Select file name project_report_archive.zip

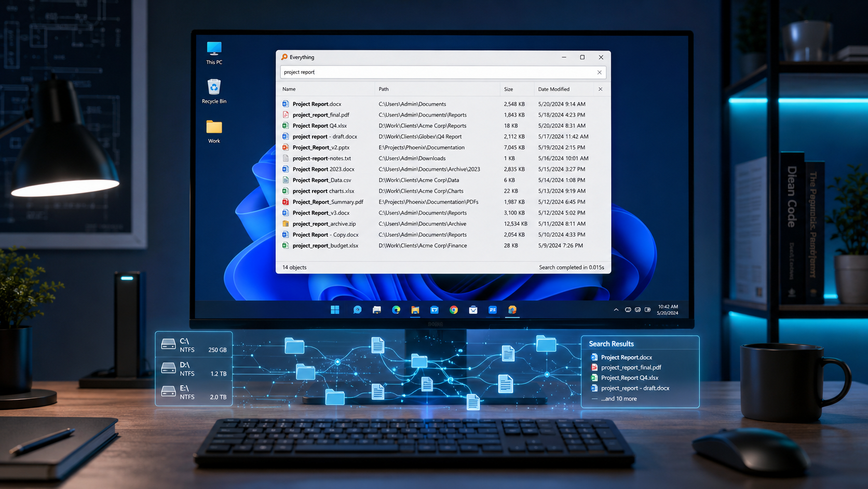click(x=324, y=224)
